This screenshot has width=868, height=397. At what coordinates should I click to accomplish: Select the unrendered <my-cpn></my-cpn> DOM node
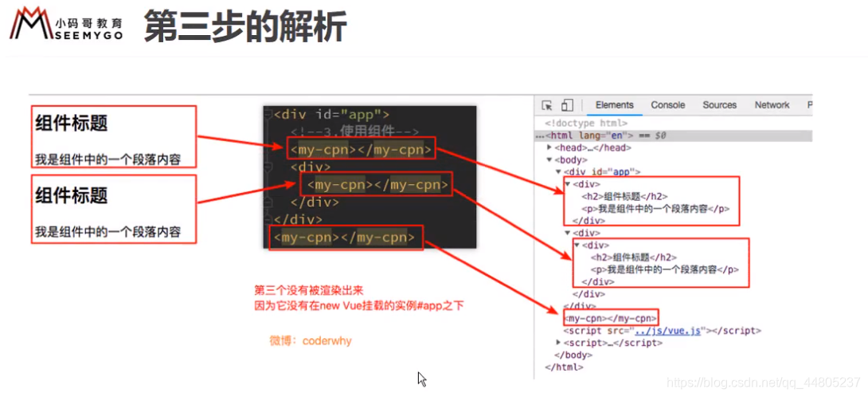point(611,318)
